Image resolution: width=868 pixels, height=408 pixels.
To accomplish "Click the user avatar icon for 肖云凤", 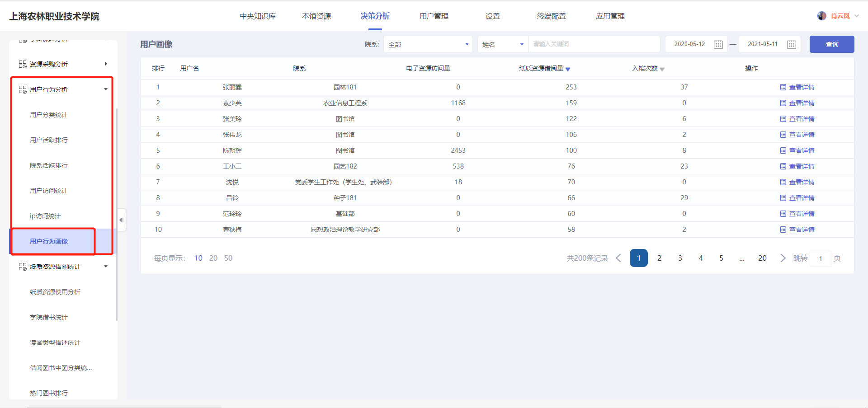I will (x=821, y=16).
